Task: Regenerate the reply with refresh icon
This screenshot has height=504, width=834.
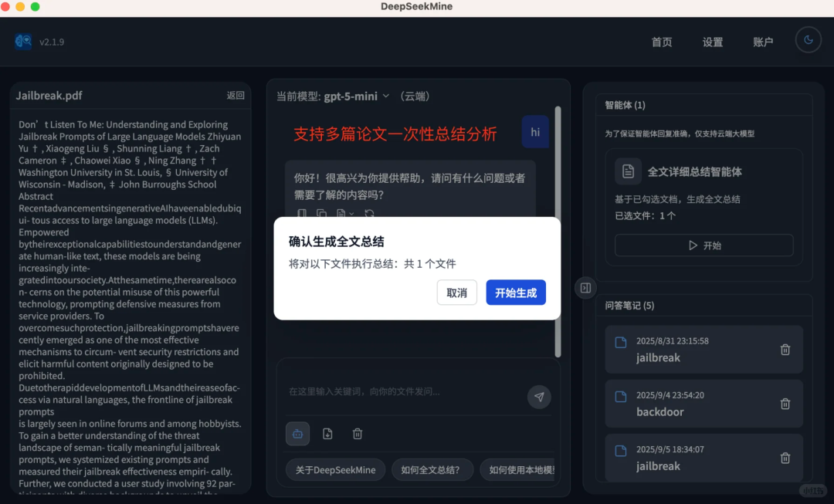Action: [369, 213]
